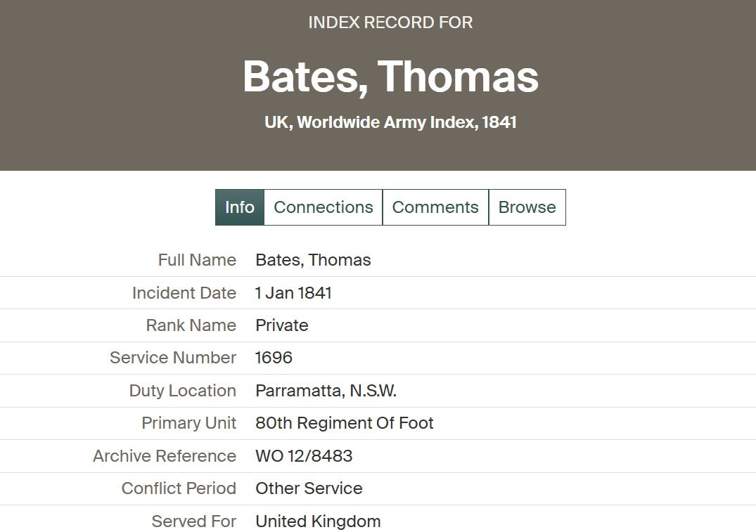Open the Info tab
Screen dimensions: 756x532
(x=239, y=207)
